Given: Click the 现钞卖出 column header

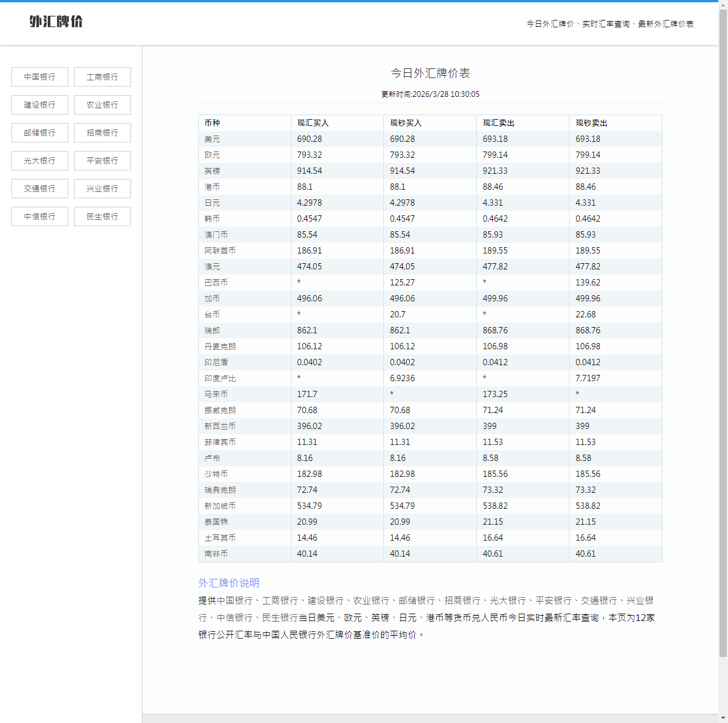Looking at the screenshot, I should 591,123.
